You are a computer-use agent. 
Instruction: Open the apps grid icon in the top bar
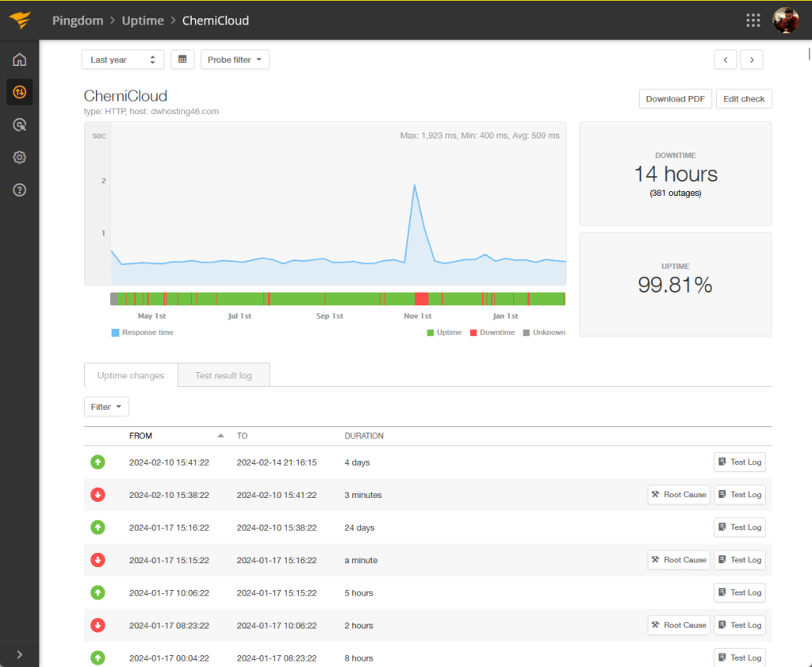pos(753,20)
